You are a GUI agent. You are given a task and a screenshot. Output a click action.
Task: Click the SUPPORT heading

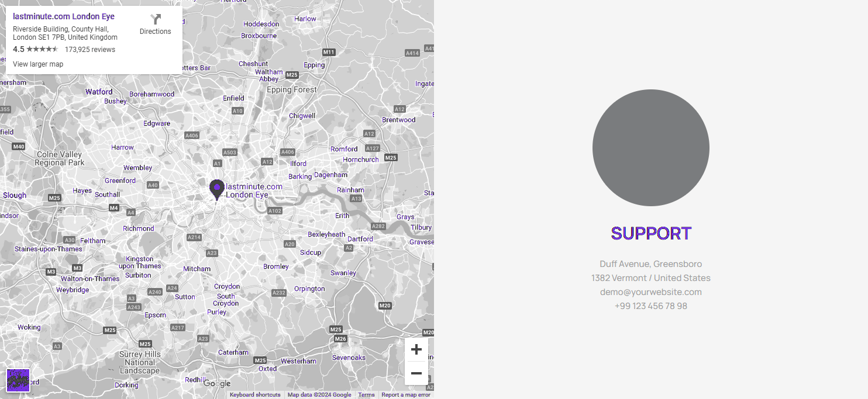(651, 233)
